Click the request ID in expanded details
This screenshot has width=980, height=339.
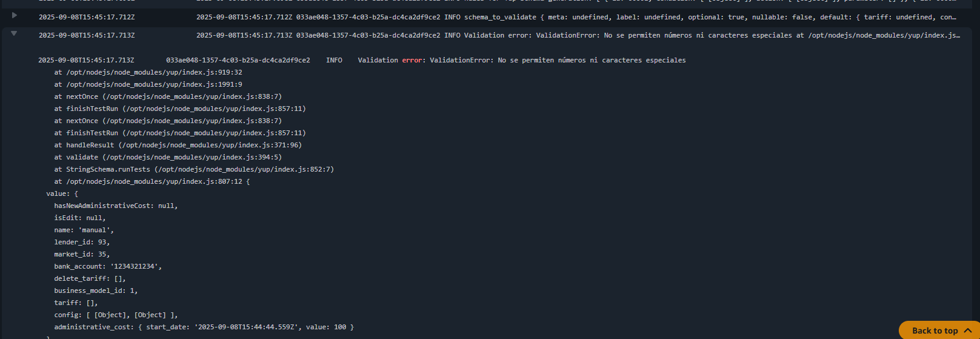click(238, 60)
